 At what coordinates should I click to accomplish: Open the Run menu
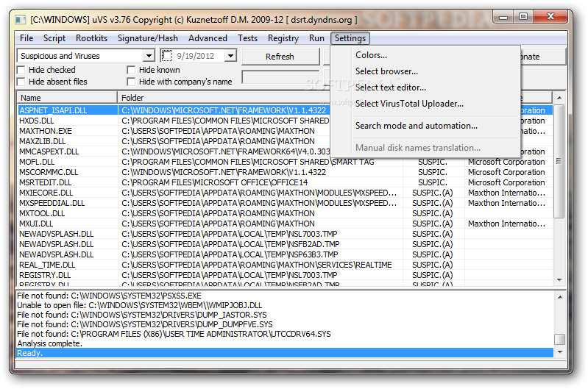tap(316, 38)
